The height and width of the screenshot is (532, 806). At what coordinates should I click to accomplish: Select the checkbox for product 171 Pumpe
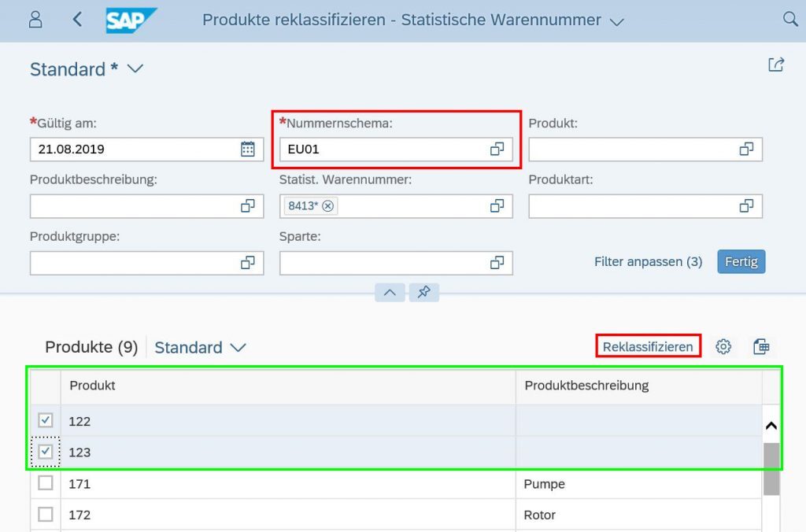pos(45,484)
